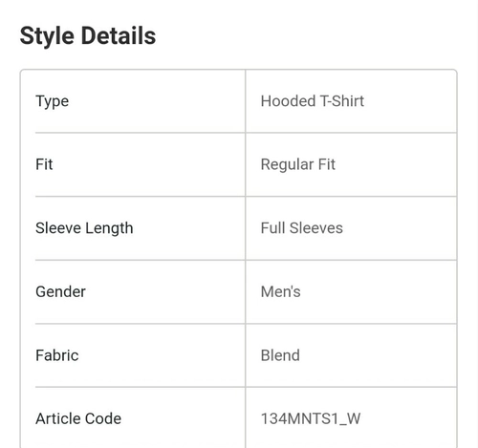Click the Men's value text
The width and height of the screenshot is (478, 448).
pyautogui.click(x=280, y=291)
